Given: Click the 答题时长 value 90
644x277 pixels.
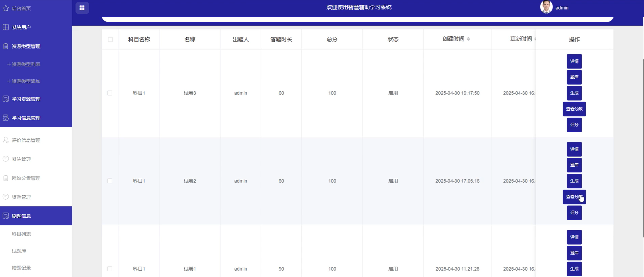Looking at the screenshot, I should 281,269.
